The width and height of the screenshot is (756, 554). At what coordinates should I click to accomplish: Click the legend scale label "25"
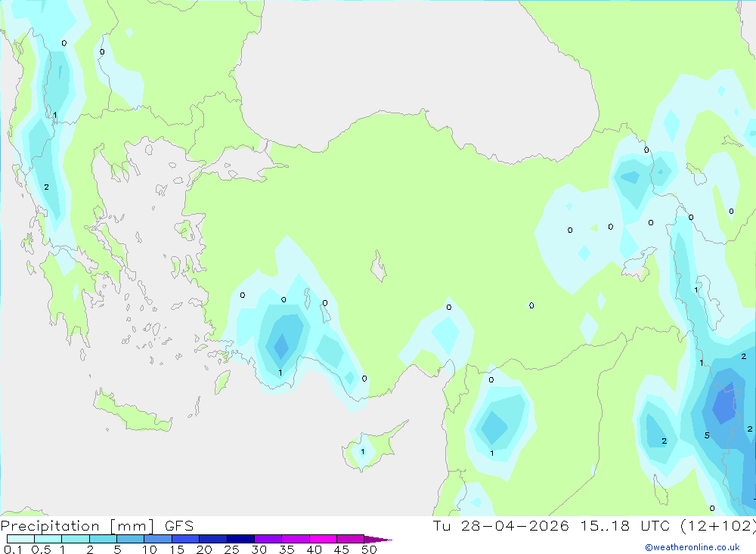(231, 549)
